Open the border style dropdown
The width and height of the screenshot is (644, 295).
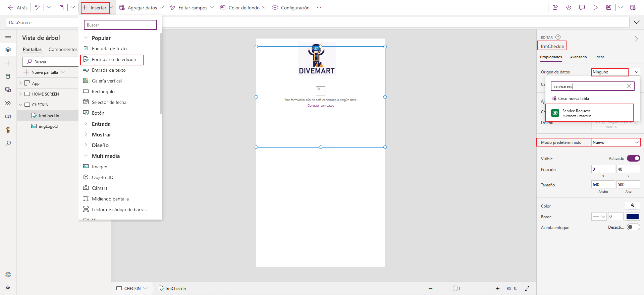click(x=599, y=217)
